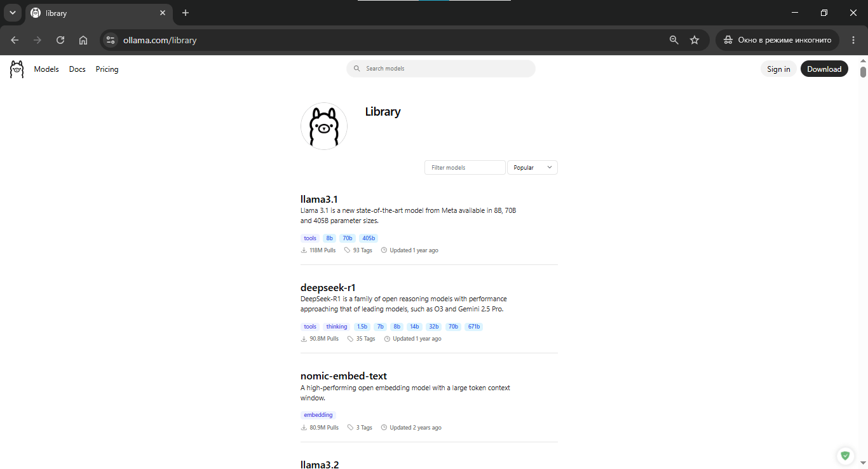868x469 pixels.
Task: Reload the page with refresh icon
Action: [x=60, y=40]
